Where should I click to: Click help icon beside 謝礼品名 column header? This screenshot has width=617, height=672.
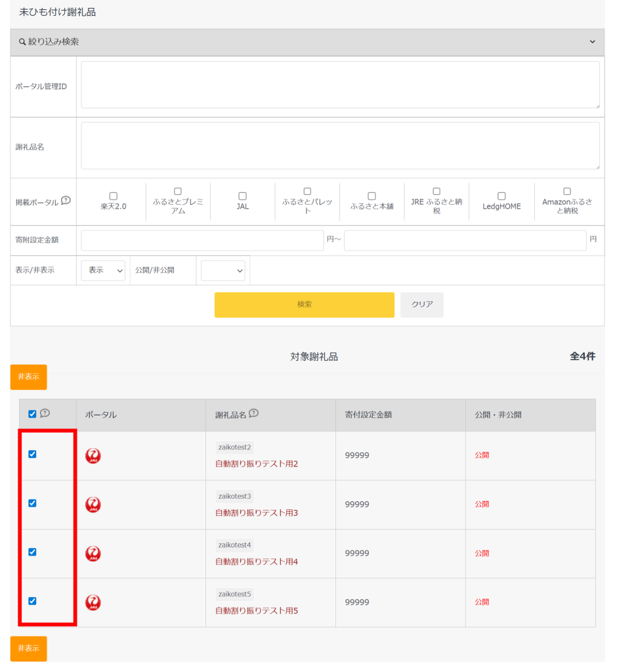coord(253,413)
